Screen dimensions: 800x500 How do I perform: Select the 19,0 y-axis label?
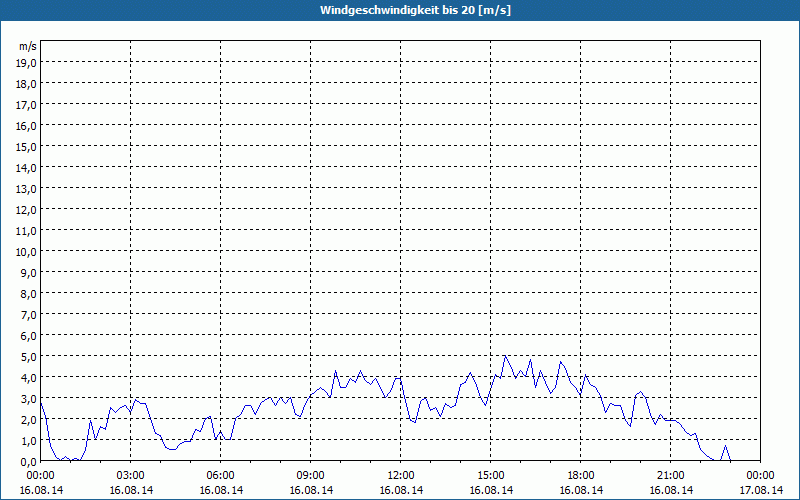click(27, 62)
